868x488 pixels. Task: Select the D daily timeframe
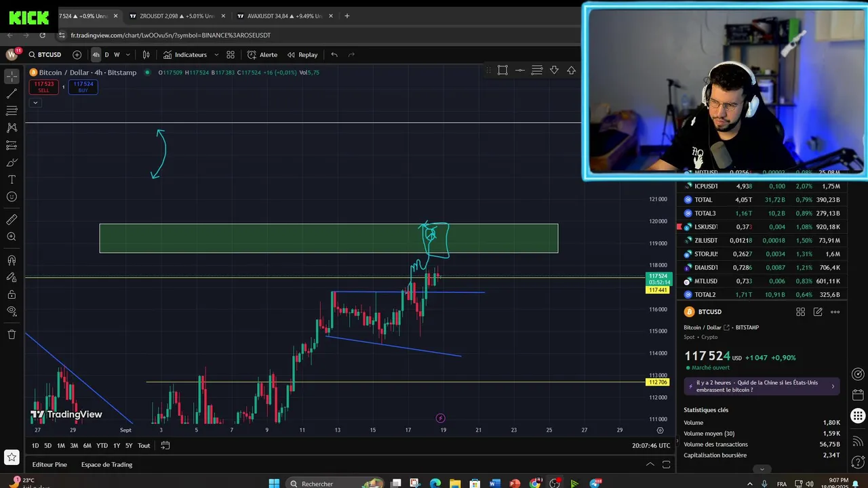106,55
